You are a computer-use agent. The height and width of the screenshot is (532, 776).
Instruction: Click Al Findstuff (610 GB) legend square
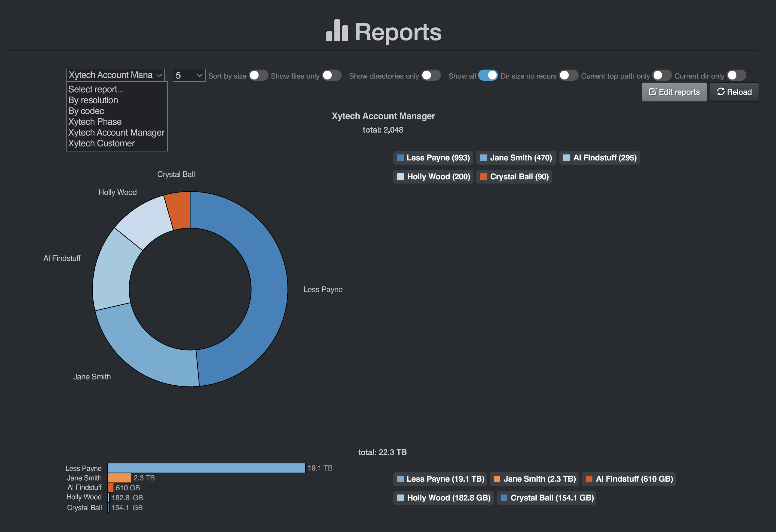tap(589, 479)
